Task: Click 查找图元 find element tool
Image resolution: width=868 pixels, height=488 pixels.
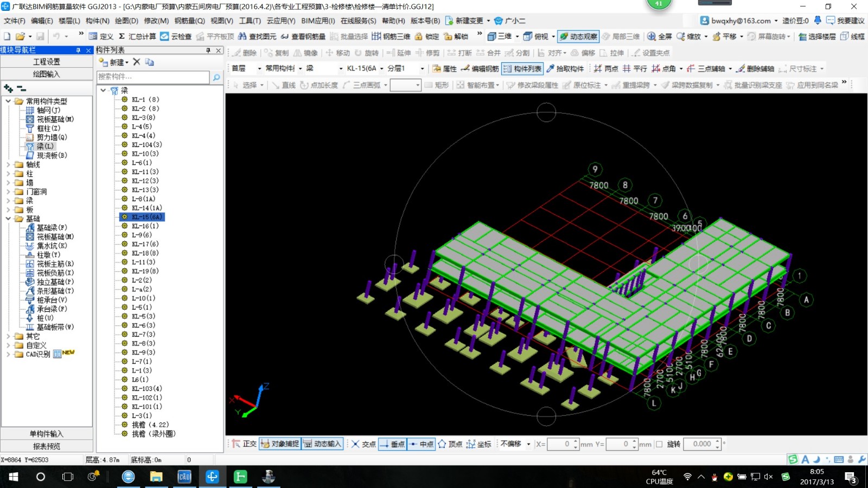Action: 257,36
